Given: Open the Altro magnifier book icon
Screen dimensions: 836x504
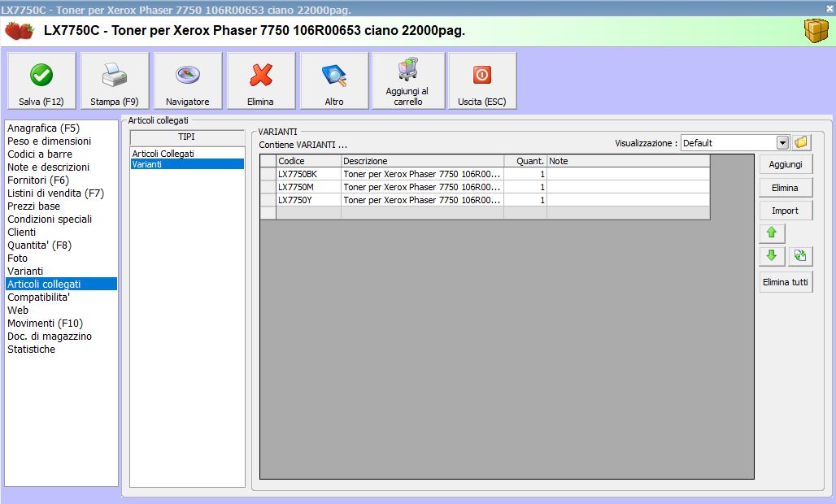Looking at the screenshot, I should pyautogui.click(x=334, y=81).
